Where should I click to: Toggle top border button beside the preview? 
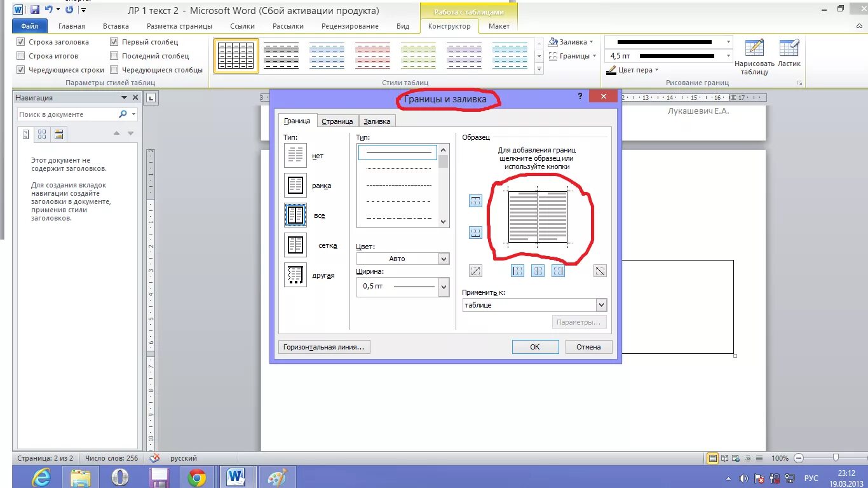pyautogui.click(x=475, y=201)
